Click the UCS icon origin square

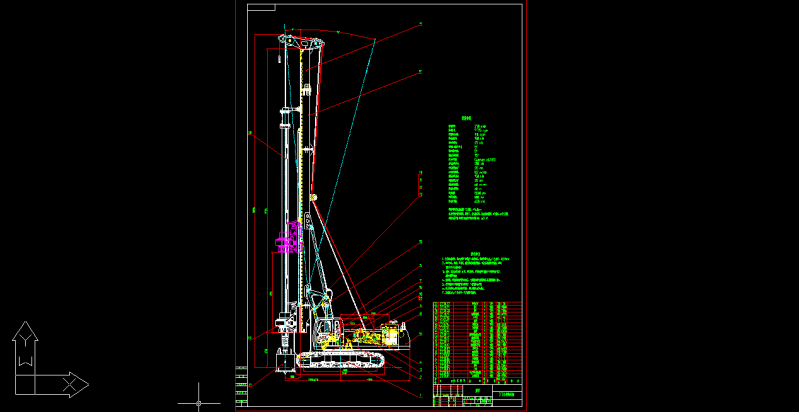(24, 384)
